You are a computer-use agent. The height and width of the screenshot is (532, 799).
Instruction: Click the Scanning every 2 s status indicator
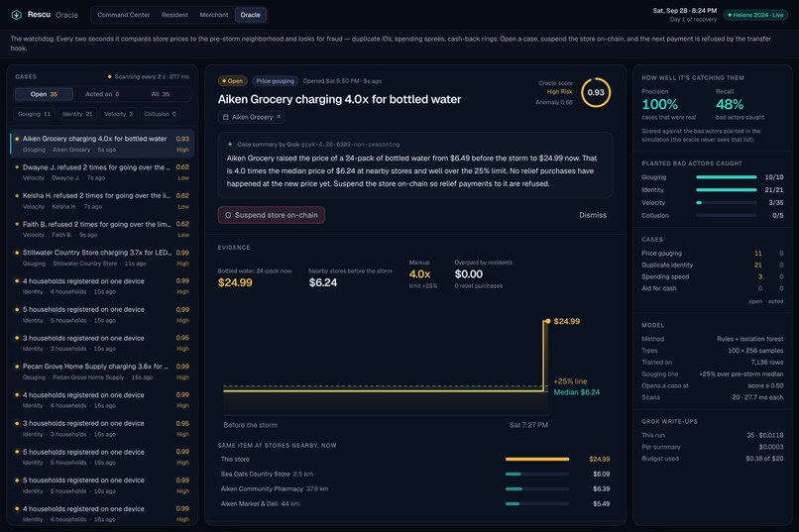click(x=149, y=77)
